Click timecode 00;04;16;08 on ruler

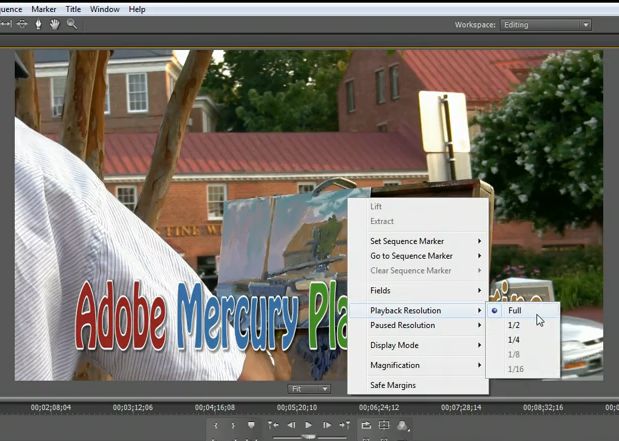[215, 407]
